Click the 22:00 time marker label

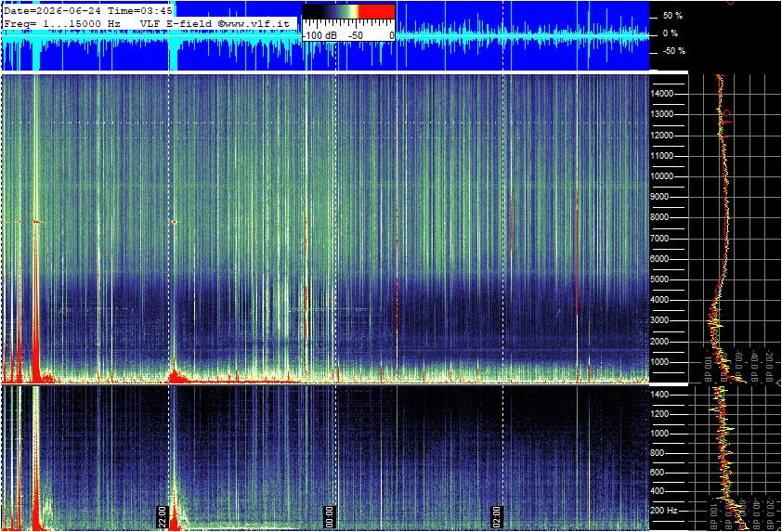[x=163, y=517]
